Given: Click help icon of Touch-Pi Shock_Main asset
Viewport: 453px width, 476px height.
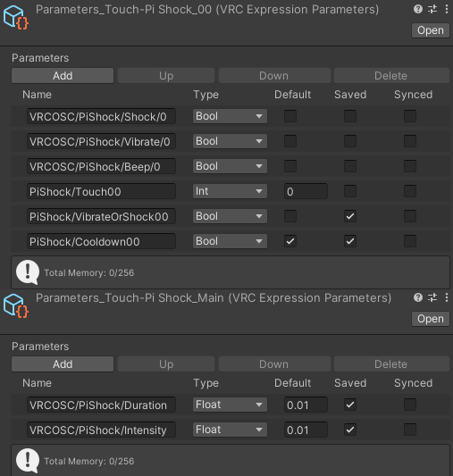Looking at the screenshot, I should (418, 297).
